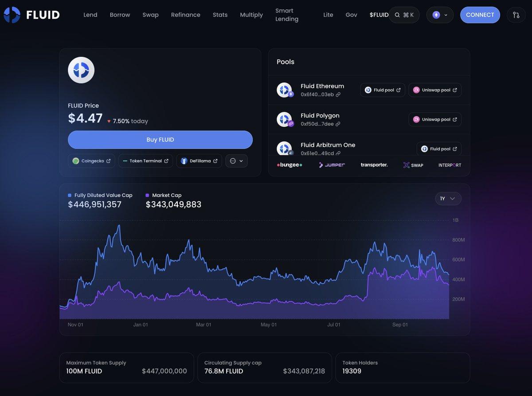Click the Jumper bridge logo

332,165
